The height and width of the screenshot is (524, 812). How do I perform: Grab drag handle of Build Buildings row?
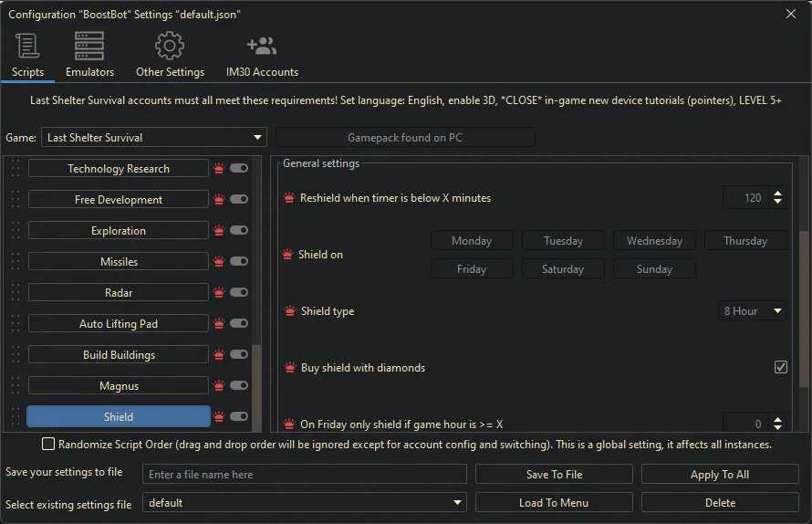(x=16, y=355)
